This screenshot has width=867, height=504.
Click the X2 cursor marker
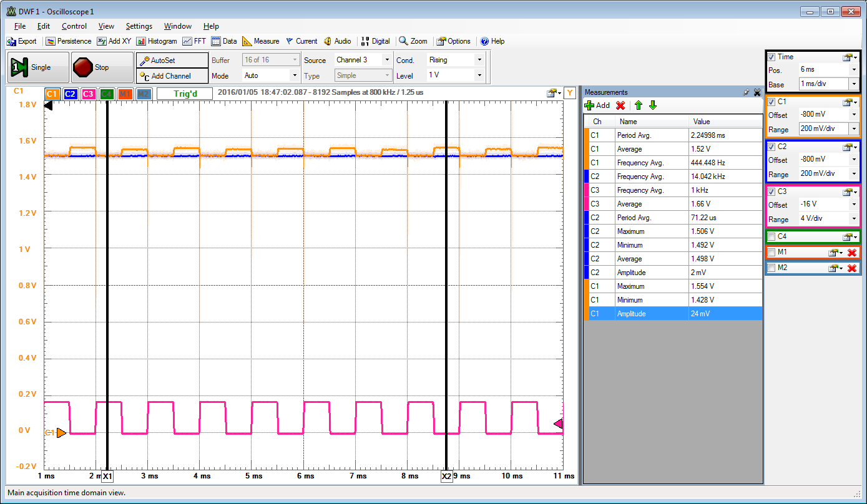pos(446,477)
